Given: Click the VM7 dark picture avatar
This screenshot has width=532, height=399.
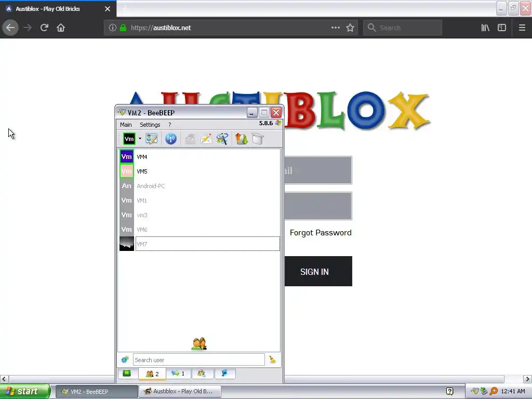Looking at the screenshot, I should click(127, 244).
